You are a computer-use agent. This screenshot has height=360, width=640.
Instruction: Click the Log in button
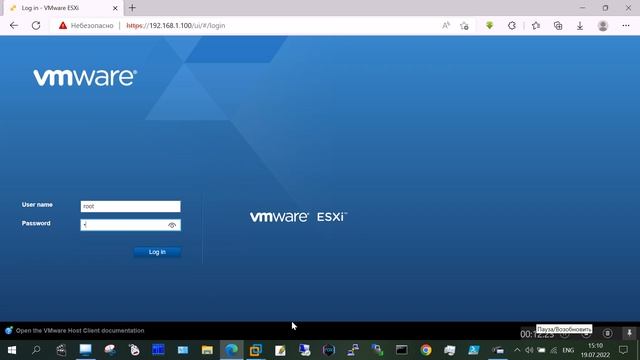point(157,252)
